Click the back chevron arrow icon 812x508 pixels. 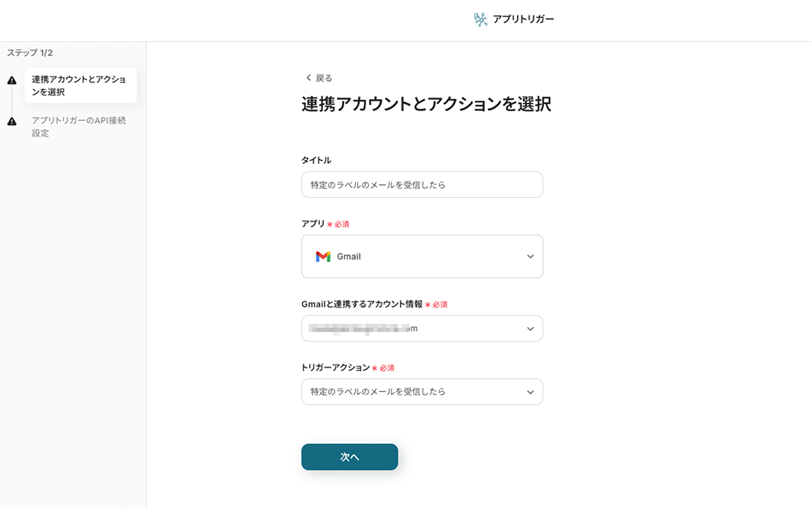pos(309,78)
